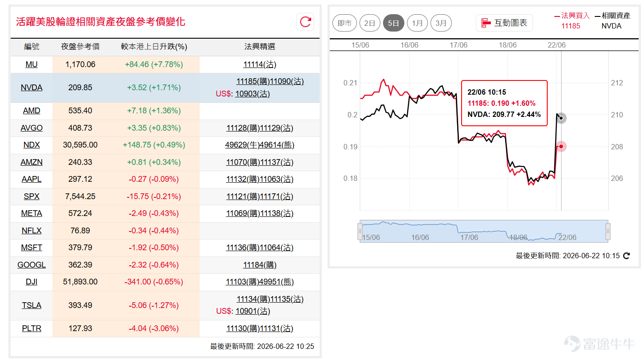
Task: Open warrant 11132 call link for AAPL
Action: [243, 179]
